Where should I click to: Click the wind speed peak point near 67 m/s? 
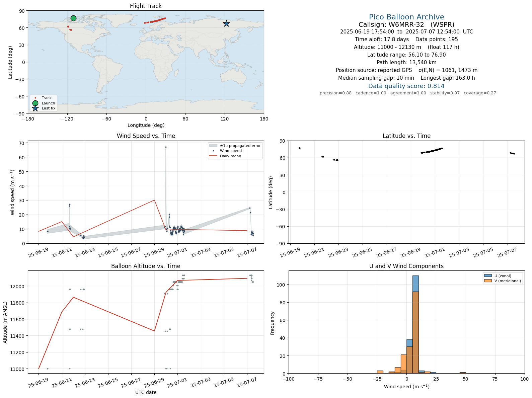coord(166,147)
